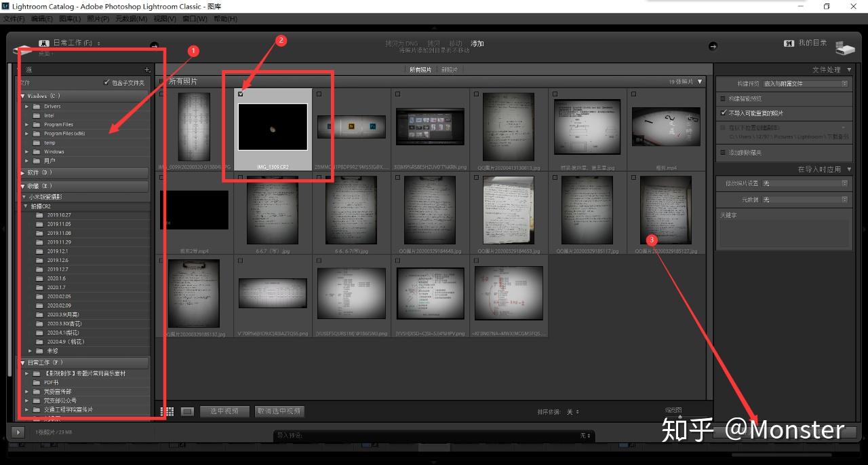Open 文件(F) menu

(x=14, y=19)
